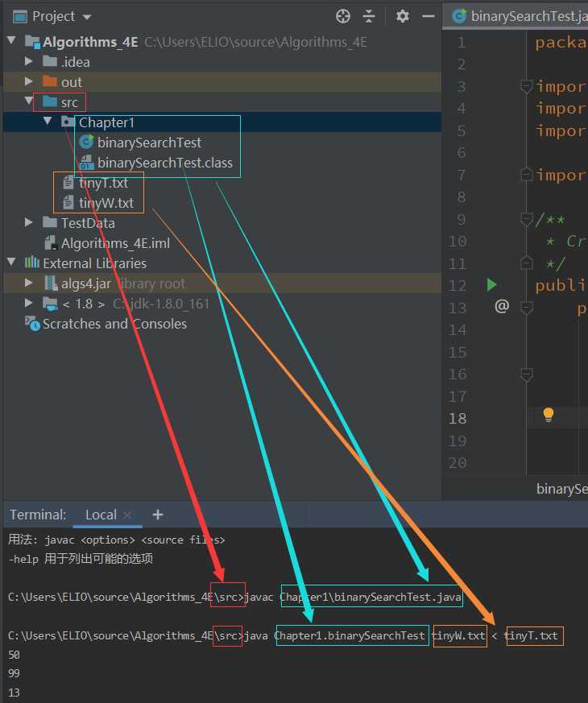
Task: Open binarySearchTest Java class file
Action: coord(149,143)
